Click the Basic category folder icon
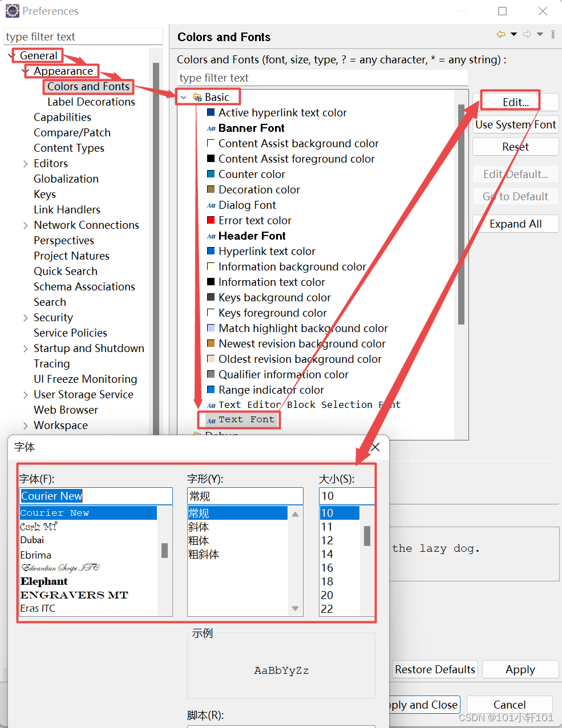562x728 pixels. [x=197, y=98]
